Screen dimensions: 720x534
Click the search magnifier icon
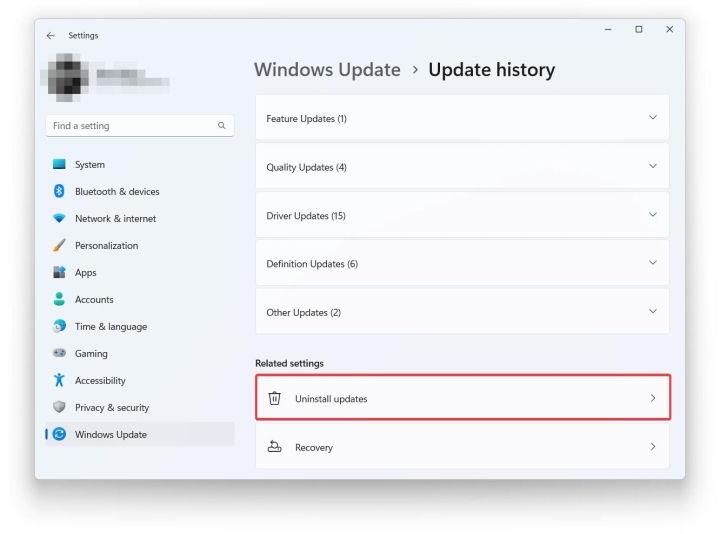click(222, 126)
